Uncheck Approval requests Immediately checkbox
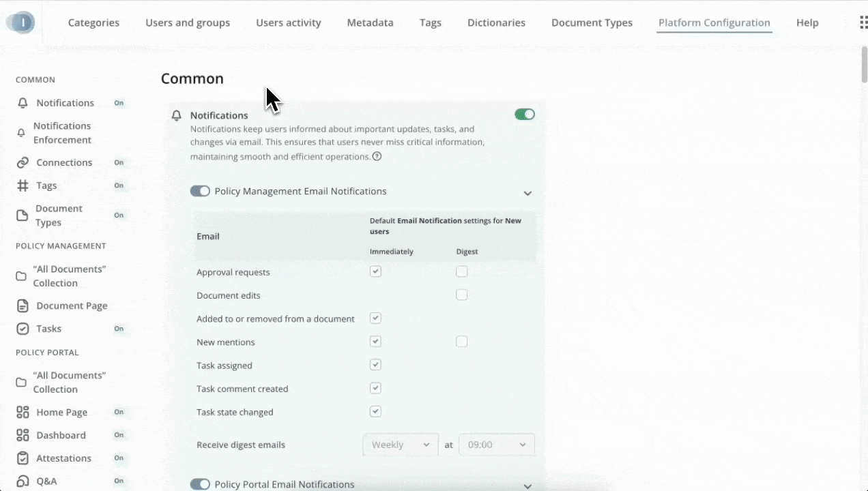 375,271
